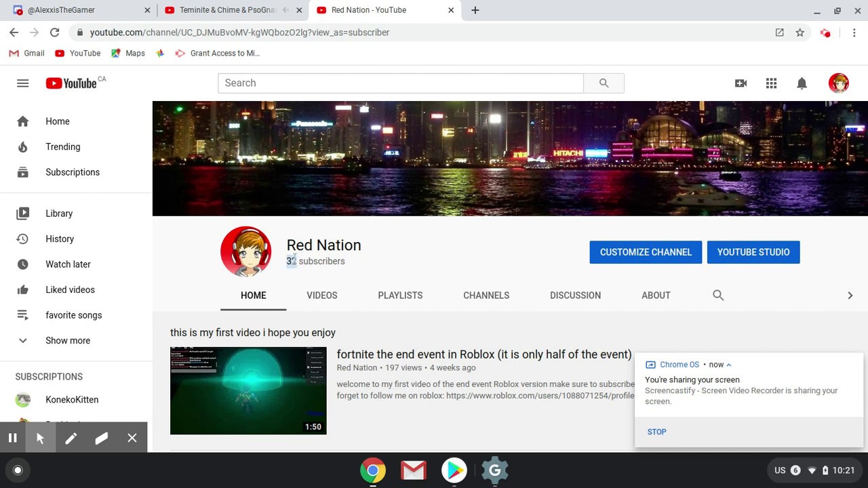Bookmark this page with star icon
This screenshot has height=488, width=868.
(x=800, y=32)
